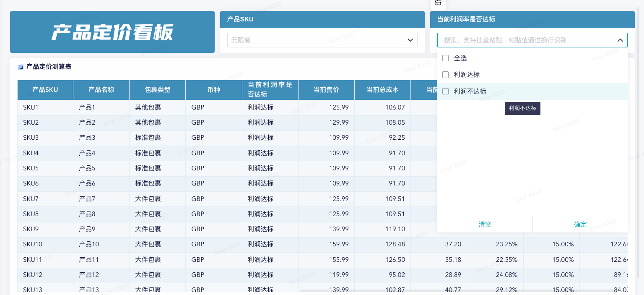Viewport: 644px width, 295px height.
Task: Select the 利润不达标 checkbox option
Action: pos(446,91)
